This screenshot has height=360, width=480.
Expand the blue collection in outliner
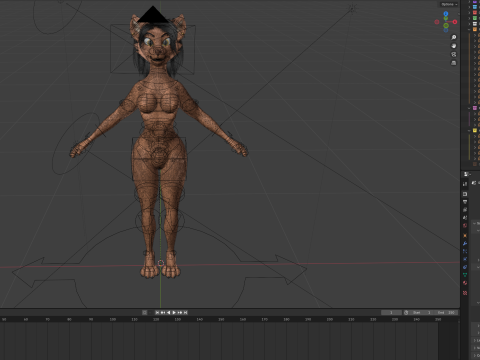(469, 7)
